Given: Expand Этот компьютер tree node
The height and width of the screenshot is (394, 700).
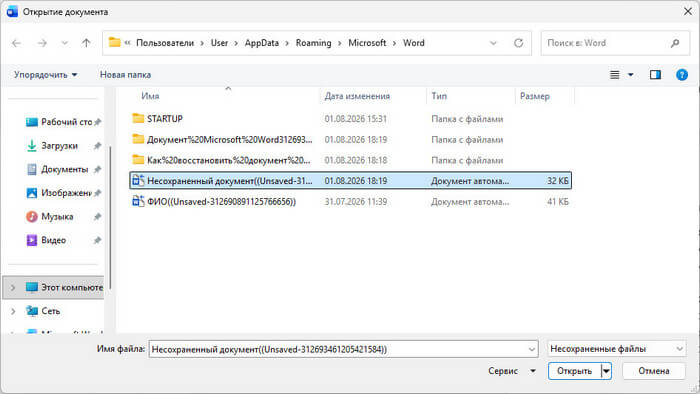Looking at the screenshot, I should [x=13, y=287].
